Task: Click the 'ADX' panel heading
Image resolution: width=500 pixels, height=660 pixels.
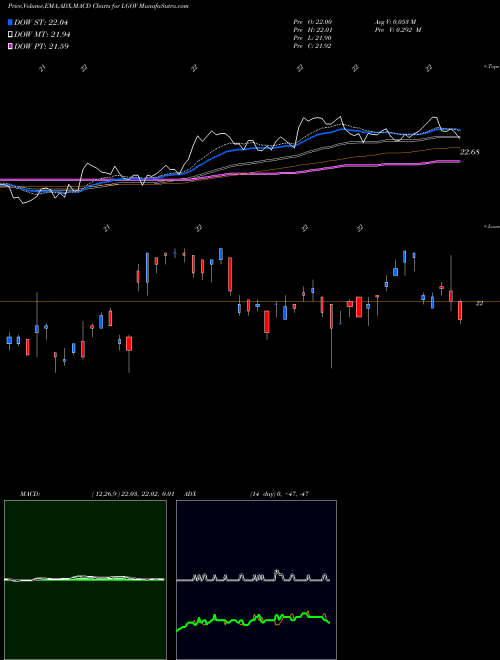Action: [190, 494]
